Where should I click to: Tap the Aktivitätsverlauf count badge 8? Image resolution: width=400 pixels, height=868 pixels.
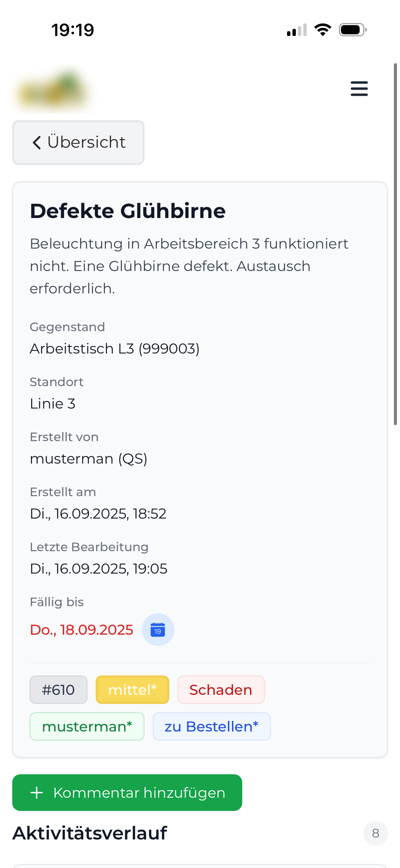click(x=375, y=833)
